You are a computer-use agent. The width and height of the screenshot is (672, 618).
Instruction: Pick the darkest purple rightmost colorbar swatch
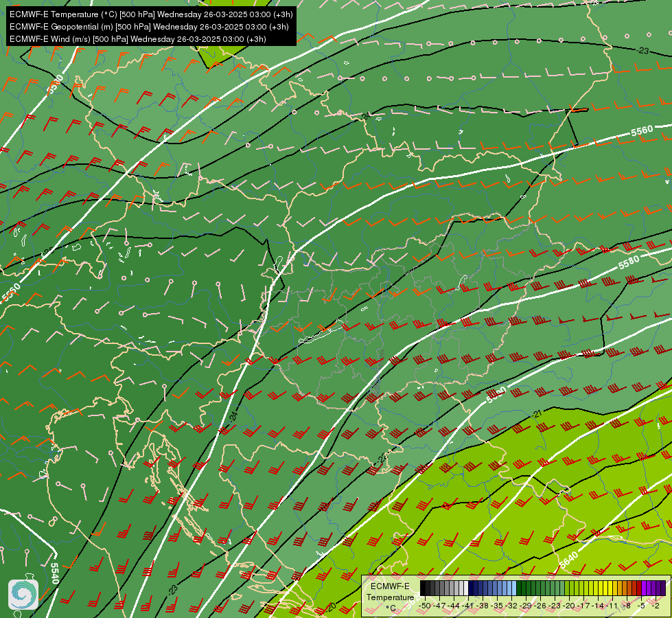click(x=663, y=588)
